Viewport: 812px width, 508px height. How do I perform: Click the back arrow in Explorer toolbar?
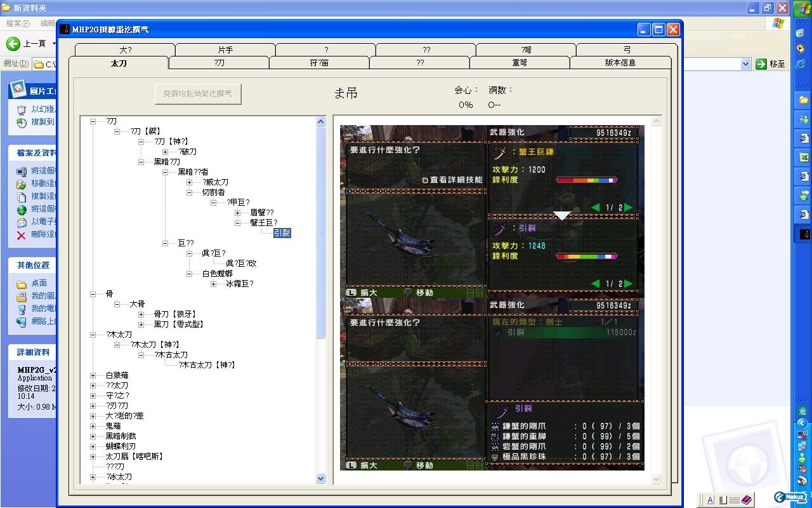click(x=13, y=43)
